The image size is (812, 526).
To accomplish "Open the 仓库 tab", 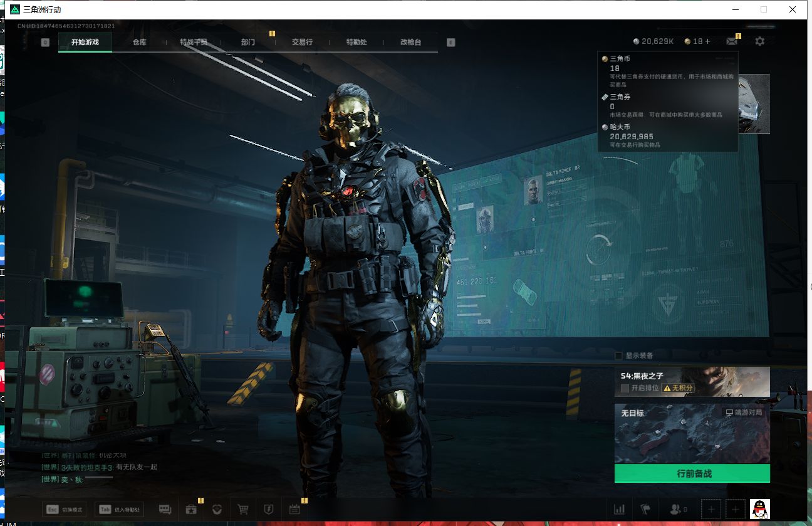I will [139, 42].
